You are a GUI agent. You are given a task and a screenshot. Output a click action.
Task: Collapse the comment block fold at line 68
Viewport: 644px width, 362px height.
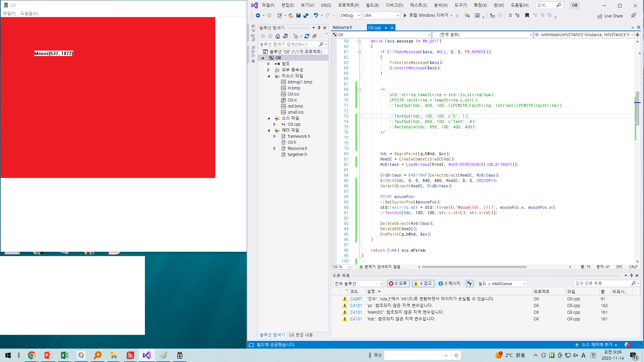359,89
